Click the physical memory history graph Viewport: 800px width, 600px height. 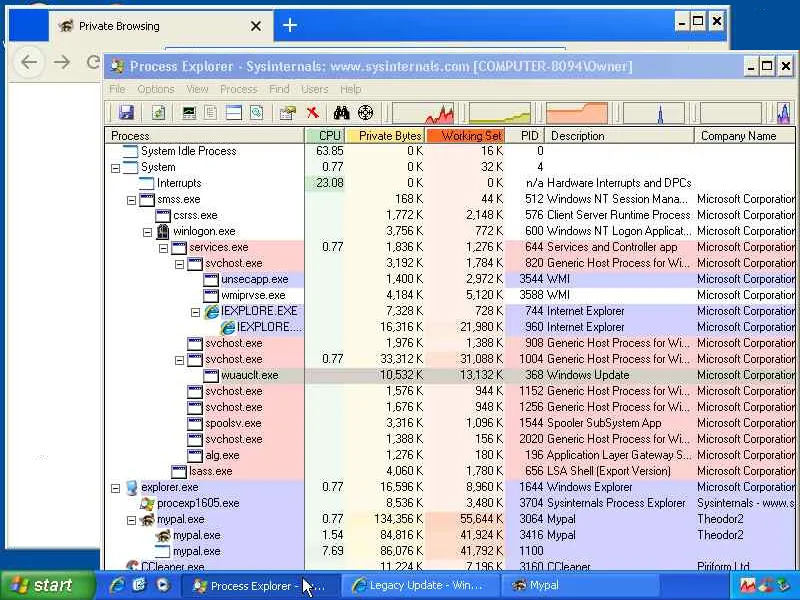pyautogui.click(x=577, y=113)
